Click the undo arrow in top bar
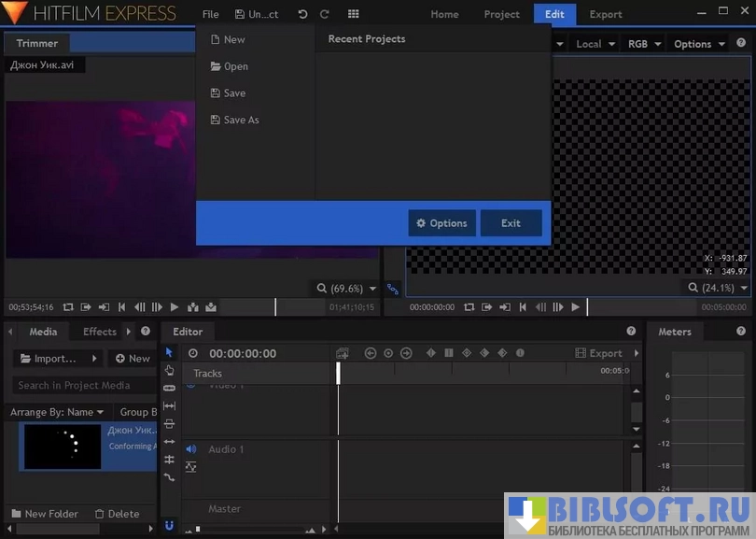This screenshot has height=539, width=756. coord(302,14)
